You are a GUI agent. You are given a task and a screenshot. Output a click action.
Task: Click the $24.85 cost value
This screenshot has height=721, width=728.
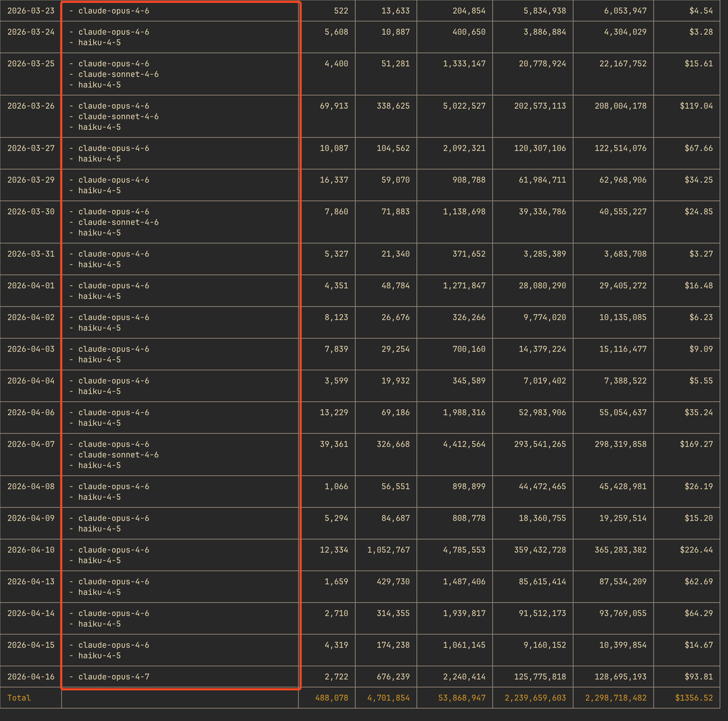coord(699,212)
